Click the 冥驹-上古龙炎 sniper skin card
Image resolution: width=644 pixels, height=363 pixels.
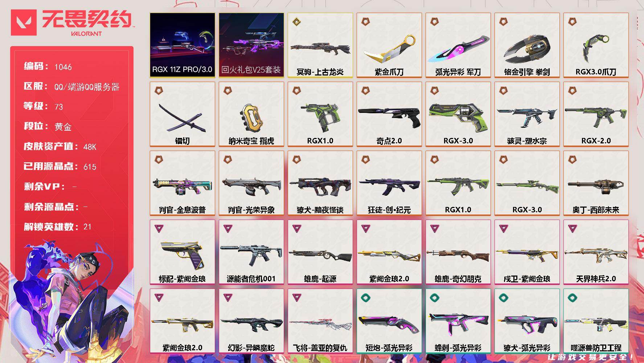320,45
